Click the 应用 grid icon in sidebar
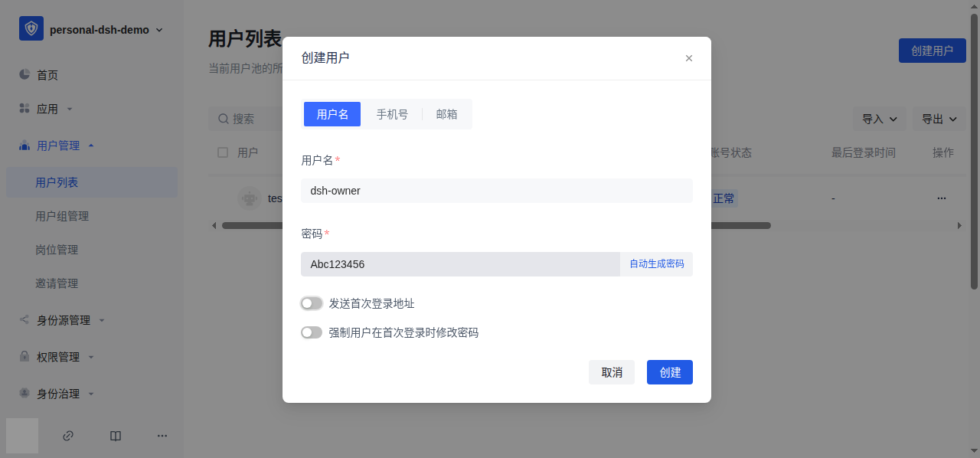Image resolution: width=980 pixels, height=458 pixels. click(x=24, y=108)
